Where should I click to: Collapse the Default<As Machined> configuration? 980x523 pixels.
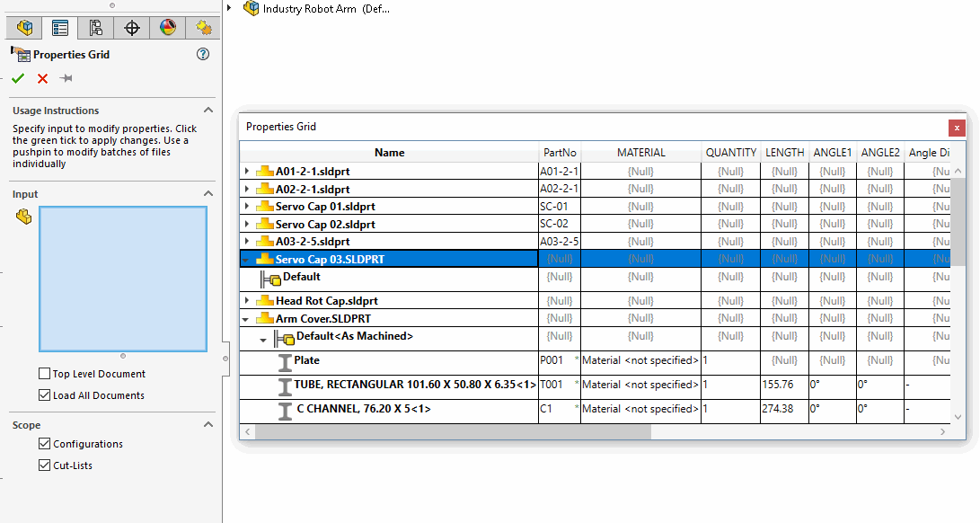coord(263,341)
